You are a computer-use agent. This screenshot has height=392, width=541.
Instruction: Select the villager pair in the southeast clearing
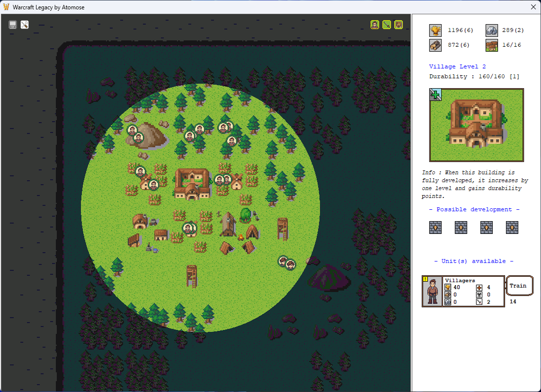point(287,262)
